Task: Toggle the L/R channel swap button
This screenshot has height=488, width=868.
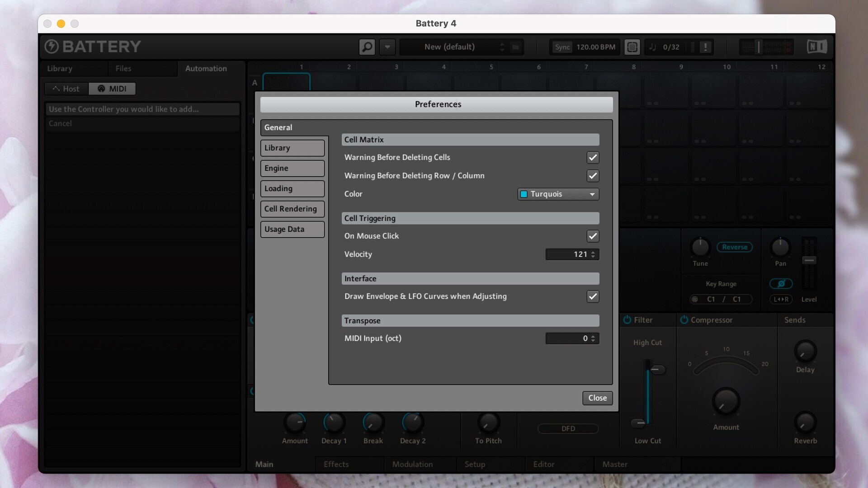Action: pyautogui.click(x=781, y=299)
